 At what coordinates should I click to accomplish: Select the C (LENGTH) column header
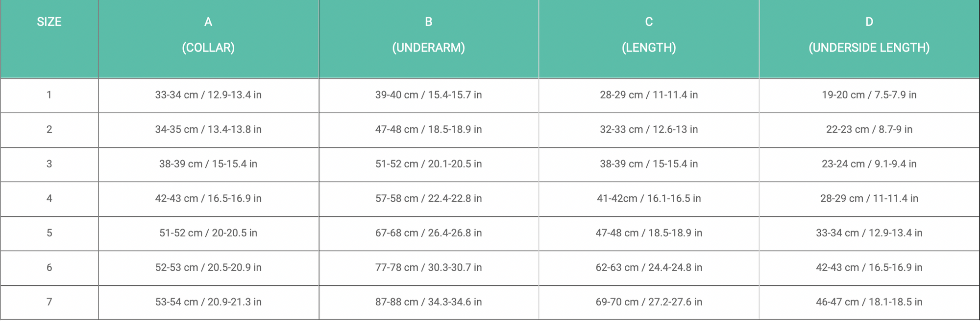(649, 35)
